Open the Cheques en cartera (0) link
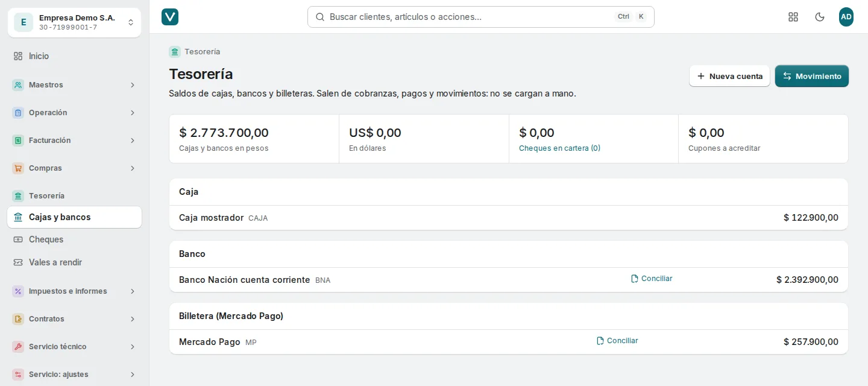 [x=559, y=148]
